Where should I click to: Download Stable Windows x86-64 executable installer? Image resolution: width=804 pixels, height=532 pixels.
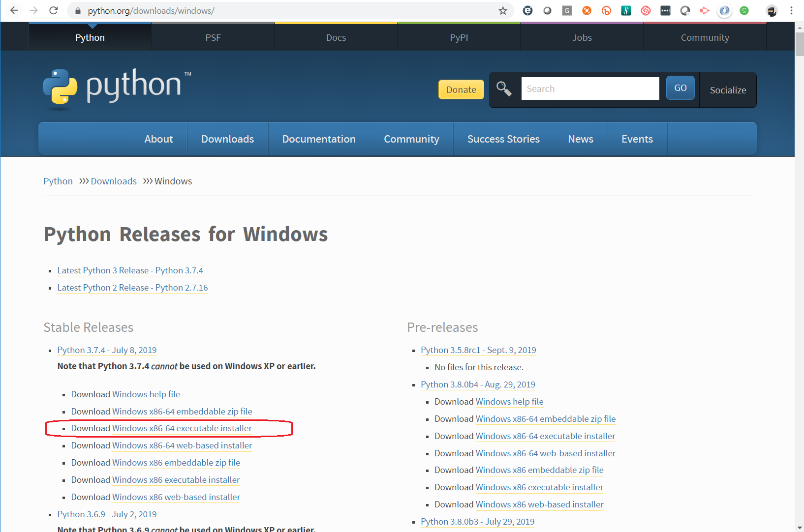click(182, 428)
